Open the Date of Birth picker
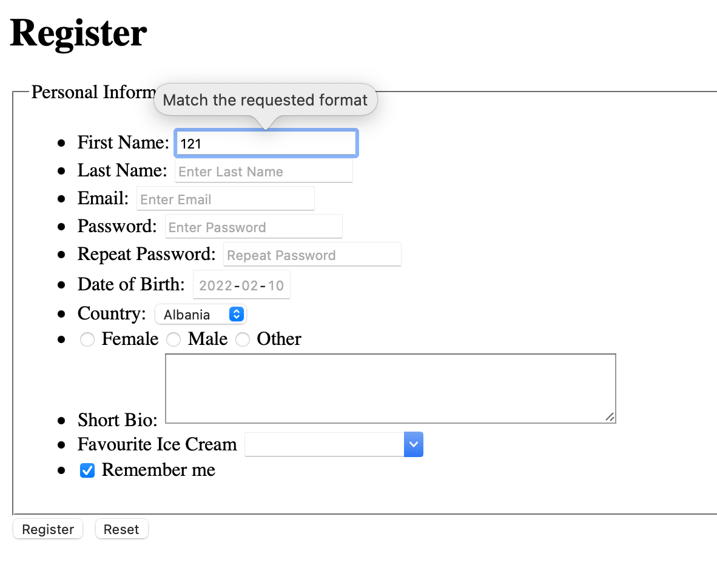The height and width of the screenshot is (588, 717). (241, 285)
